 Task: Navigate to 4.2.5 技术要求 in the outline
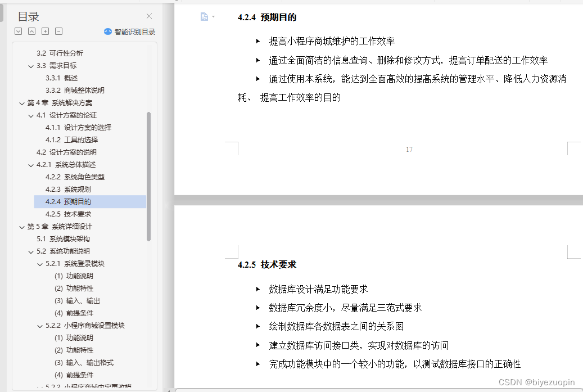tap(68, 214)
